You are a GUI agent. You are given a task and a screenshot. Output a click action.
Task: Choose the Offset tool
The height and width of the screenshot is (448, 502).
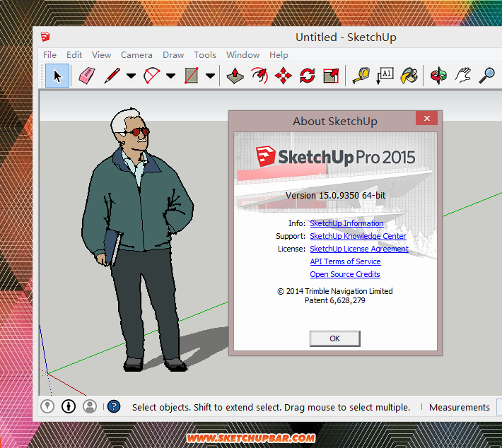(259, 76)
